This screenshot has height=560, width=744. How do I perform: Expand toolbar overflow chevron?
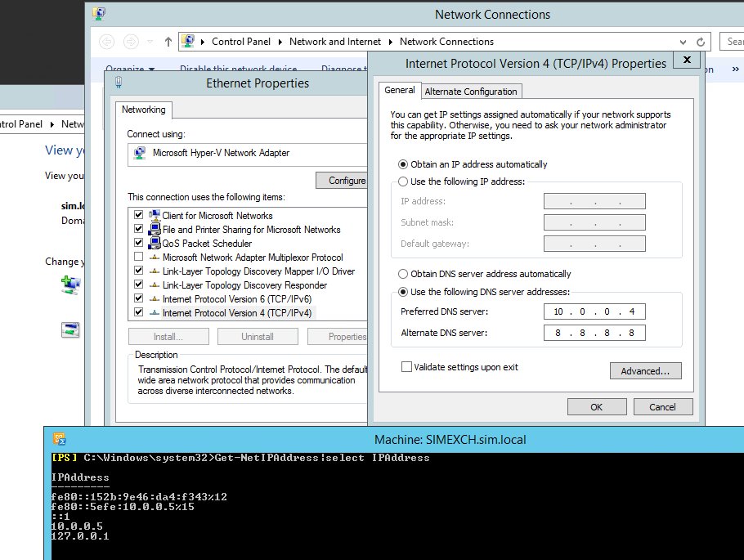coord(735,69)
